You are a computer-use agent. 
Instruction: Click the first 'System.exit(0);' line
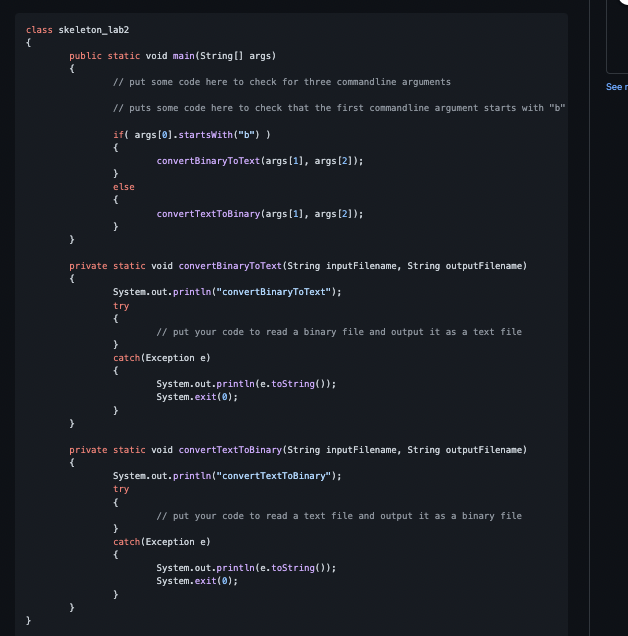(x=197, y=397)
